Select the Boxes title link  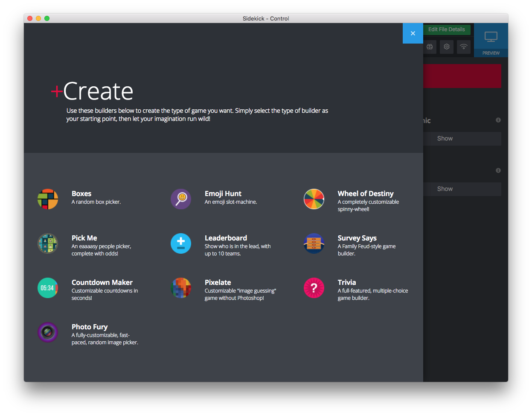point(81,193)
